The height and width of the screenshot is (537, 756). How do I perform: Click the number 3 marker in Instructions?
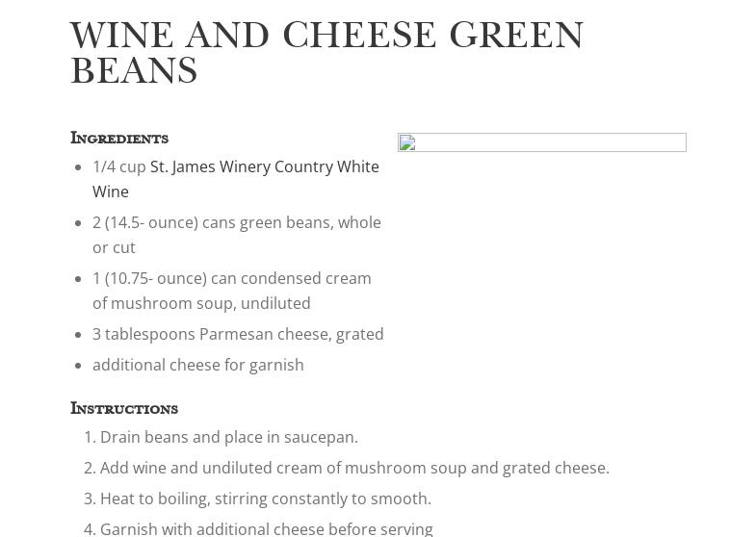click(x=89, y=499)
